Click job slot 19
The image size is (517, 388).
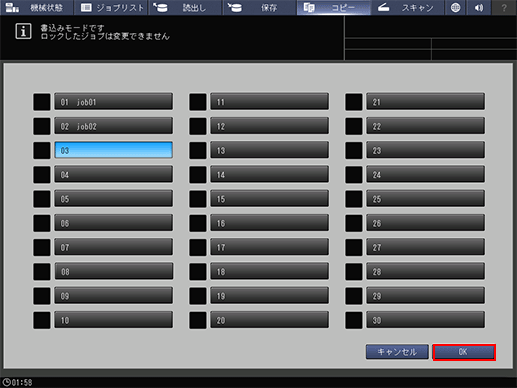[x=269, y=296]
